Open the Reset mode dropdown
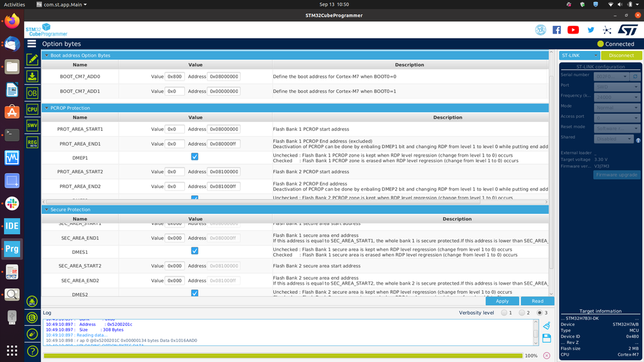Viewport: 644px width, 362px height. click(x=617, y=128)
